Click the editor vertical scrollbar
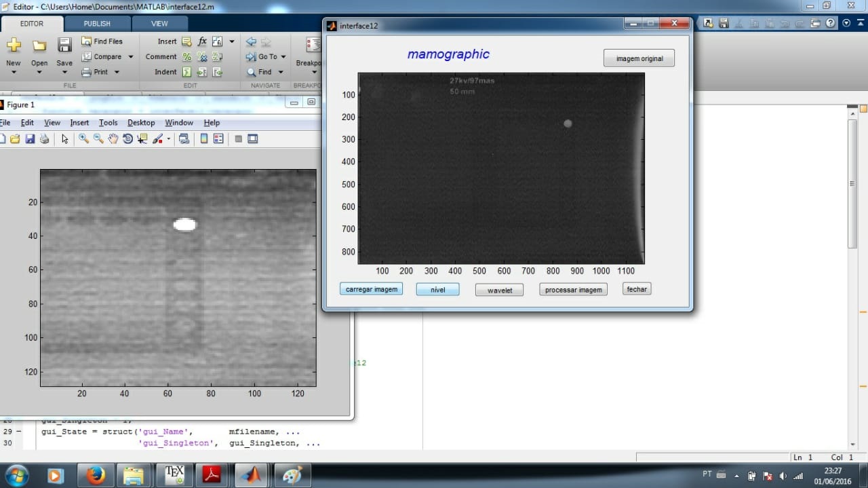This screenshot has width=868, height=488. coord(852,183)
